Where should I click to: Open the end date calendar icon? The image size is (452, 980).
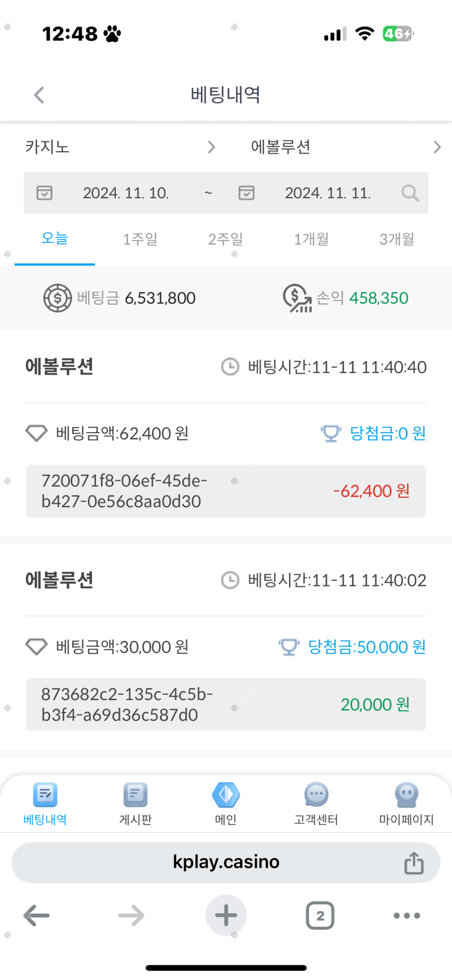click(246, 193)
